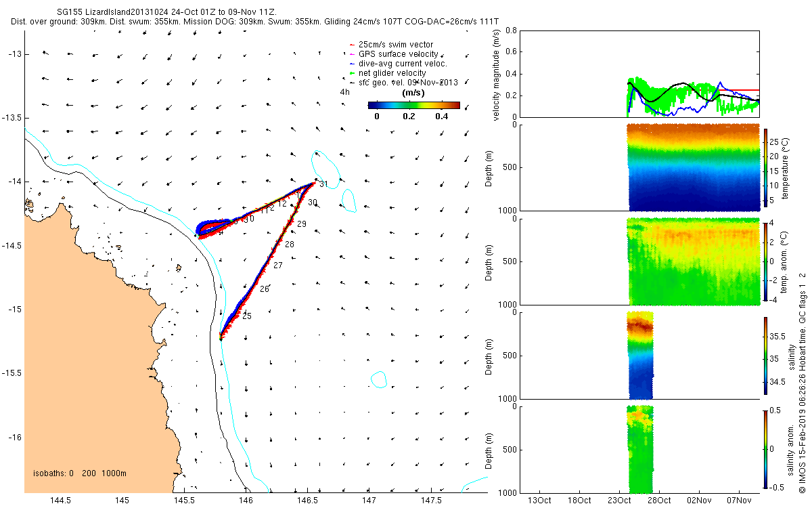Click the 'Depth (m)' label of temperature panel
The image size is (812, 508).
(488, 167)
